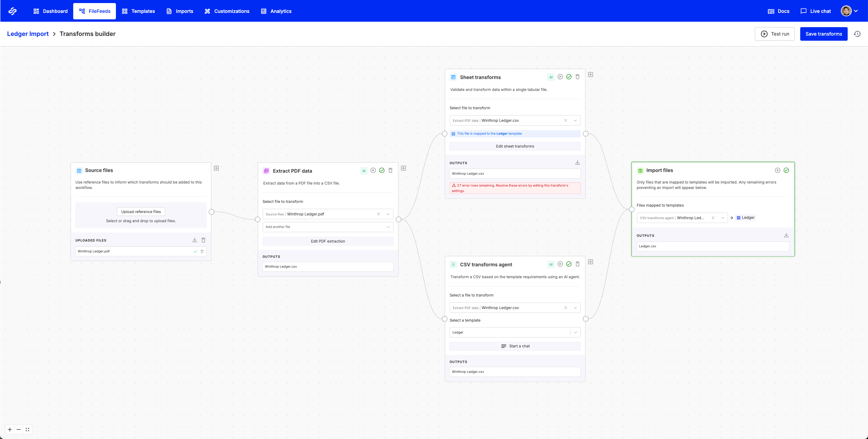Toggle the Import files green check status
This screenshot has height=439, width=868.
tap(786, 170)
